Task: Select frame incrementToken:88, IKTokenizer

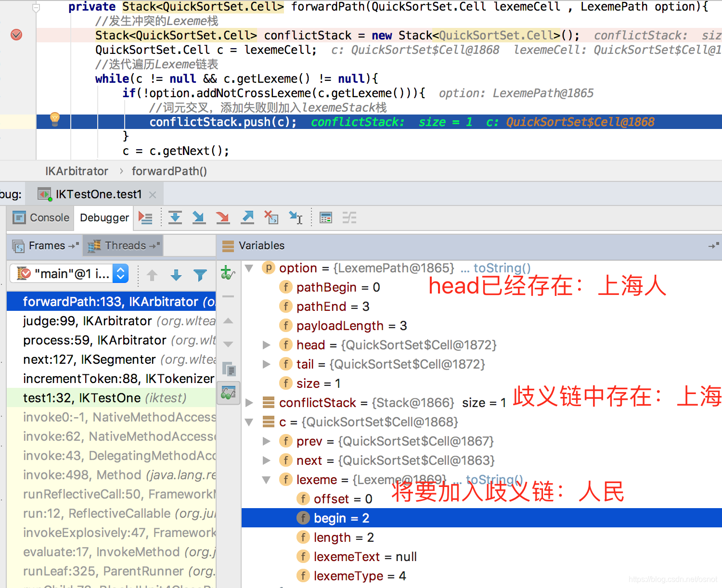Action: pos(111,379)
